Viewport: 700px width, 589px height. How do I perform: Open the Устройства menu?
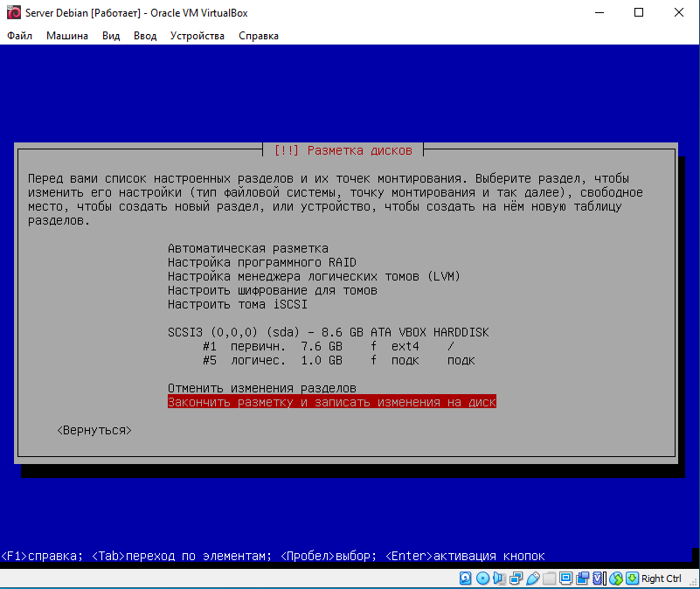197,36
